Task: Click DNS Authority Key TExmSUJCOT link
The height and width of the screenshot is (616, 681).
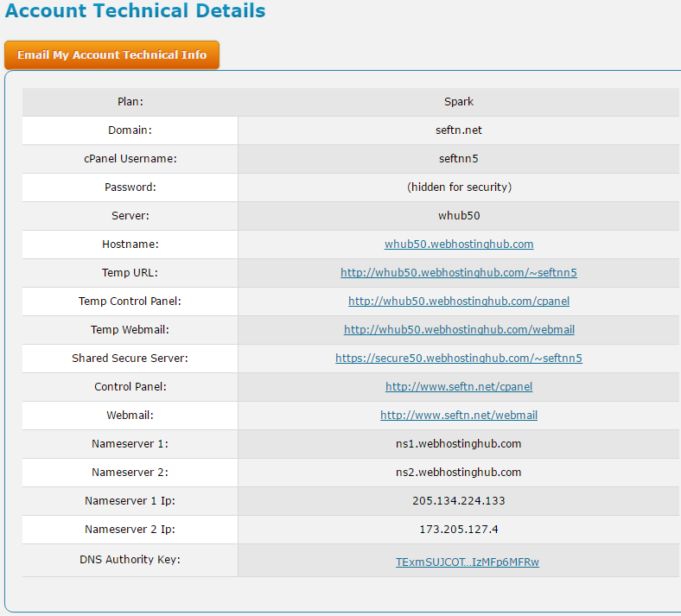Action: tap(468, 562)
